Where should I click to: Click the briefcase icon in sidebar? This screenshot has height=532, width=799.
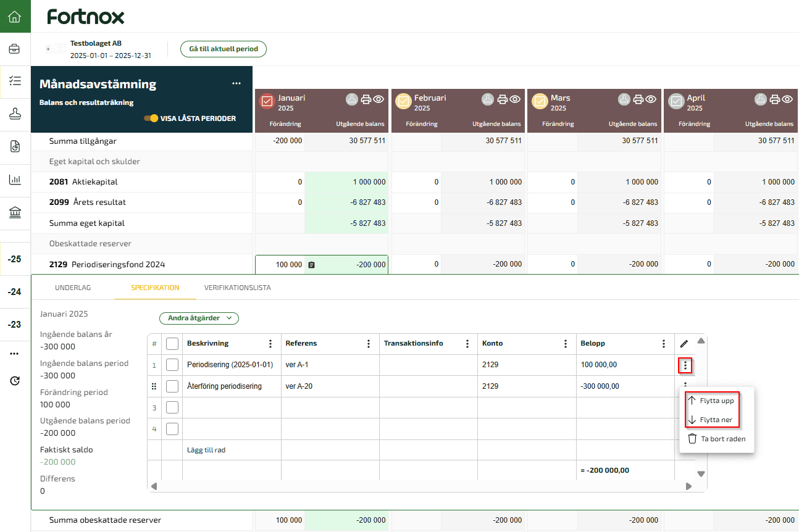(x=15, y=49)
